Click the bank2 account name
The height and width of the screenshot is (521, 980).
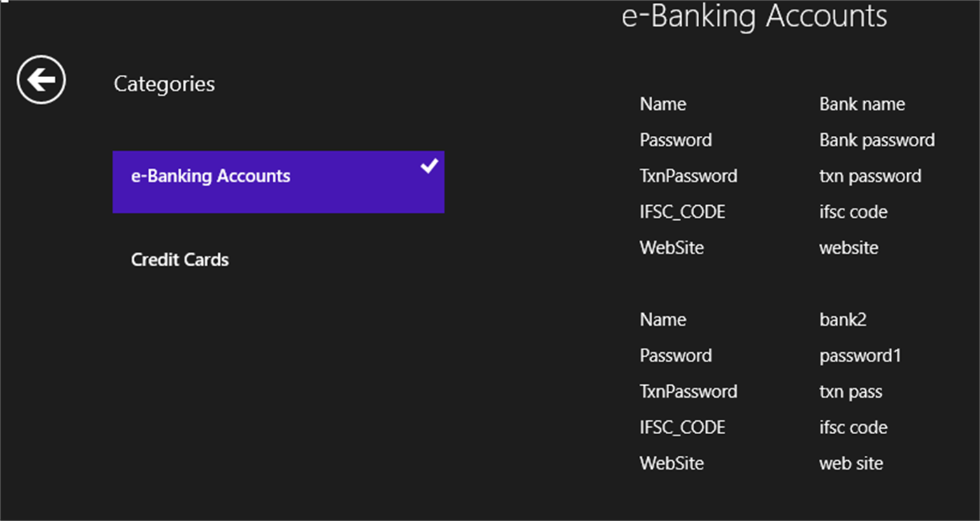pos(843,319)
